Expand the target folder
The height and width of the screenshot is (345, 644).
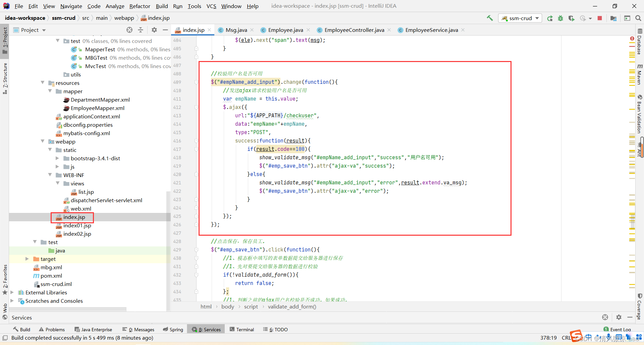click(27, 258)
